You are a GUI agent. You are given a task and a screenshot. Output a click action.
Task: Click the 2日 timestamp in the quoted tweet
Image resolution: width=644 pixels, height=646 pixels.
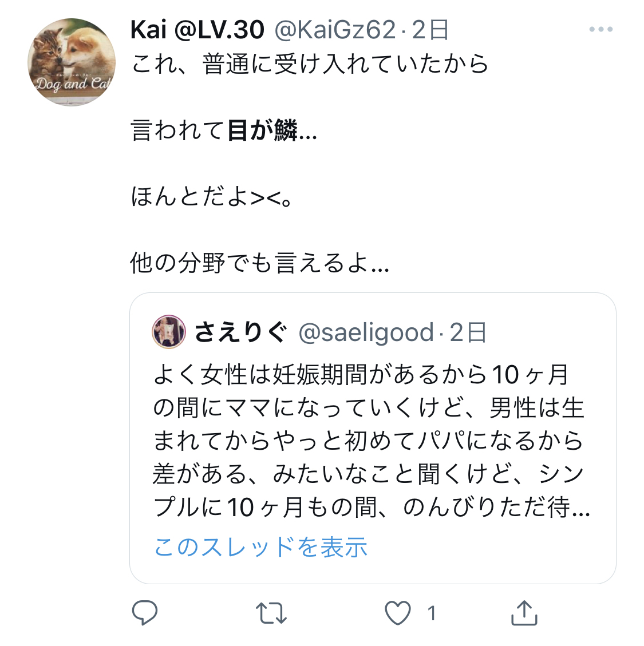pos(468,332)
